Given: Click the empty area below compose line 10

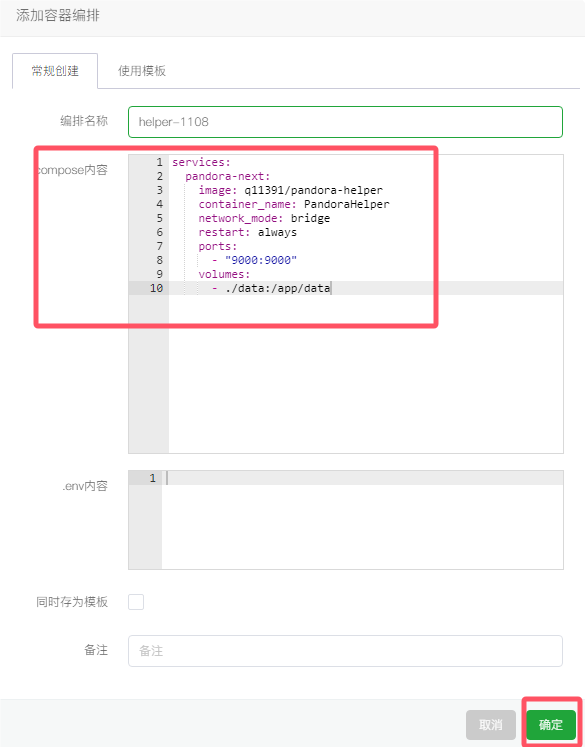Looking at the screenshot, I should [366, 374].
